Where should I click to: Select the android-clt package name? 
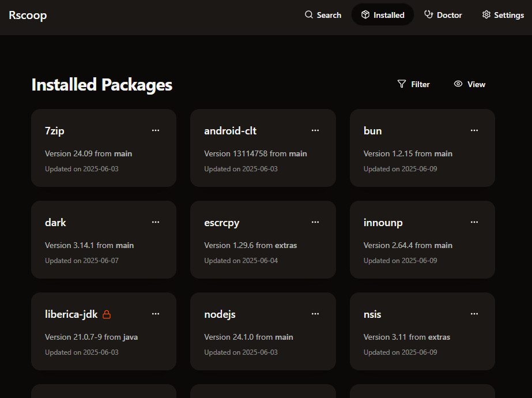click(x=231, y=131)
